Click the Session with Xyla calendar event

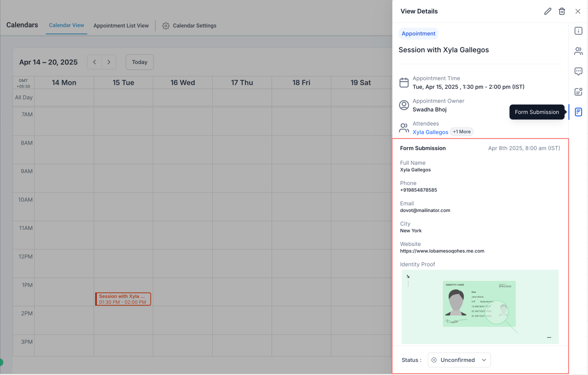(x=123, y=299)
